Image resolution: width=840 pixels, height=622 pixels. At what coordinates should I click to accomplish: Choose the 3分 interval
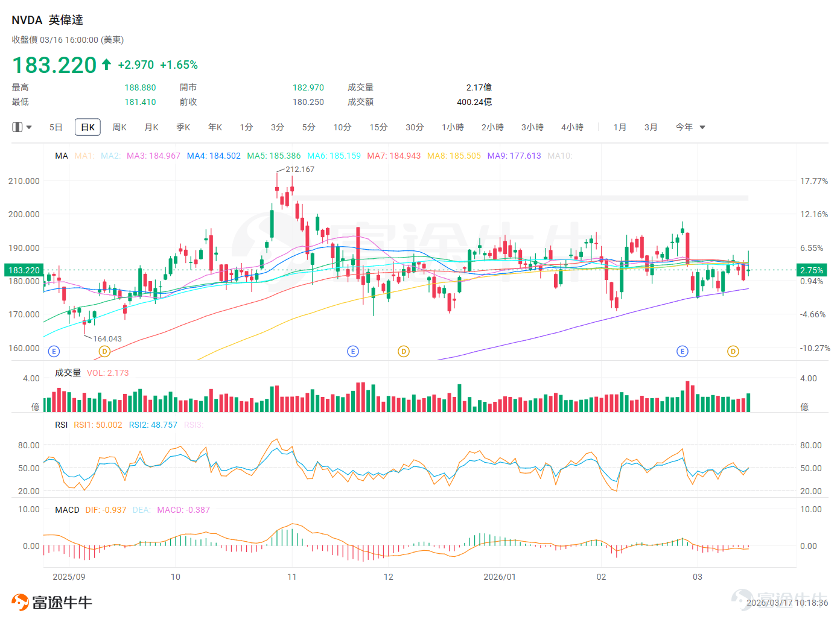(278, 127)
